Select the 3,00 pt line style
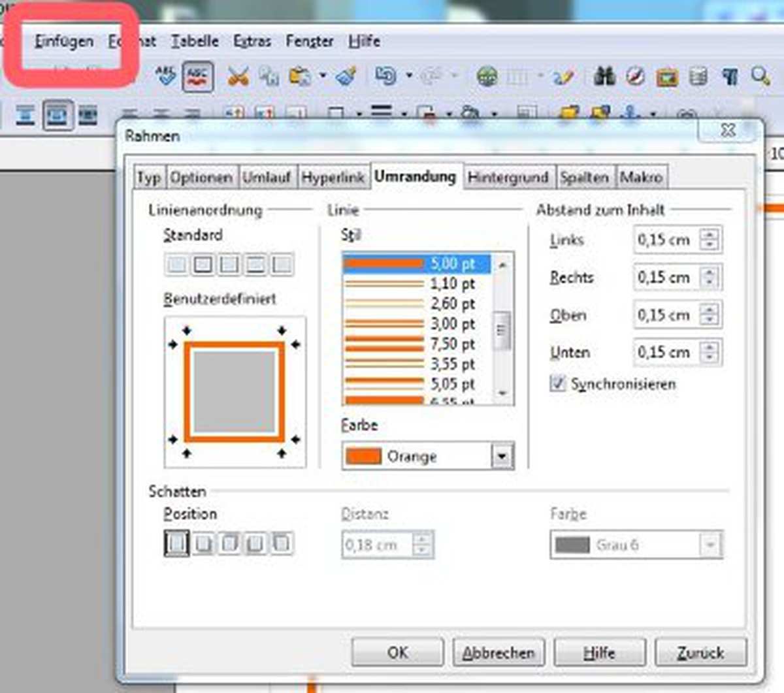Image resolution: width=784 pixels, height=693 pixels. pos(418,324)
